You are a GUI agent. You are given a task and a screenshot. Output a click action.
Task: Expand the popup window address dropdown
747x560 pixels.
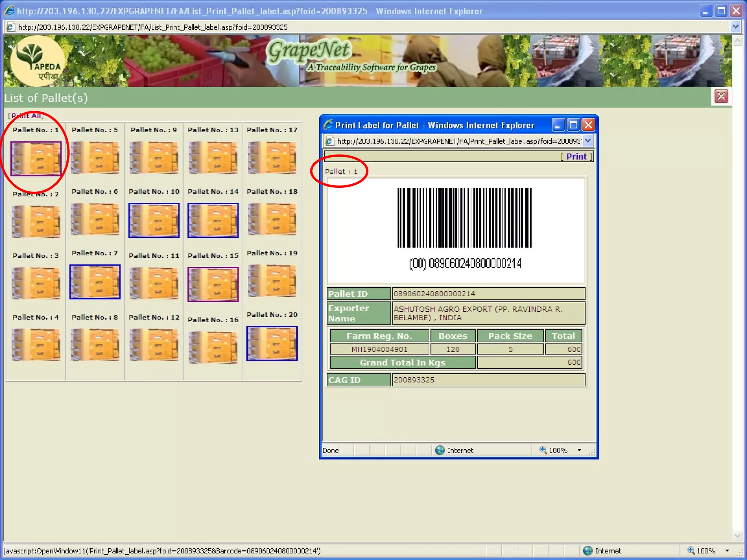click(x=588, y=141)
